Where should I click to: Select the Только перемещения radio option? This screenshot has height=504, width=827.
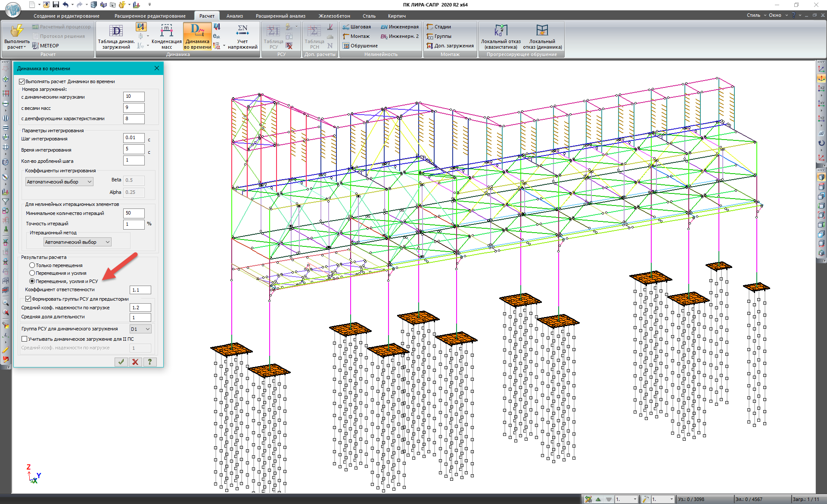(32, 265)
